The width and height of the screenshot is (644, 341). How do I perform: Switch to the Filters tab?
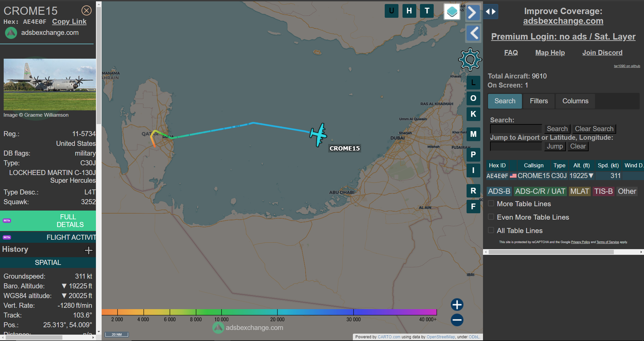tap(539, 101)
